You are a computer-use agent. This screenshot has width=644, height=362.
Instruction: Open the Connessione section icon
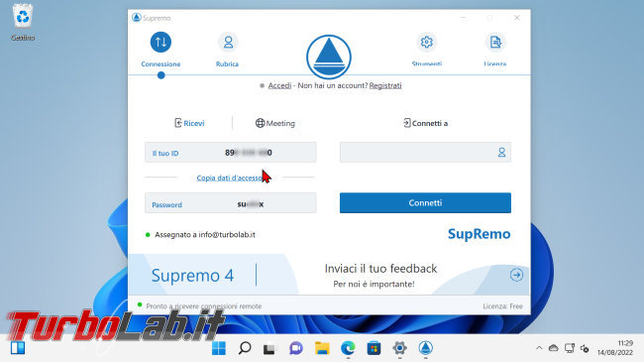coord(161,42)
